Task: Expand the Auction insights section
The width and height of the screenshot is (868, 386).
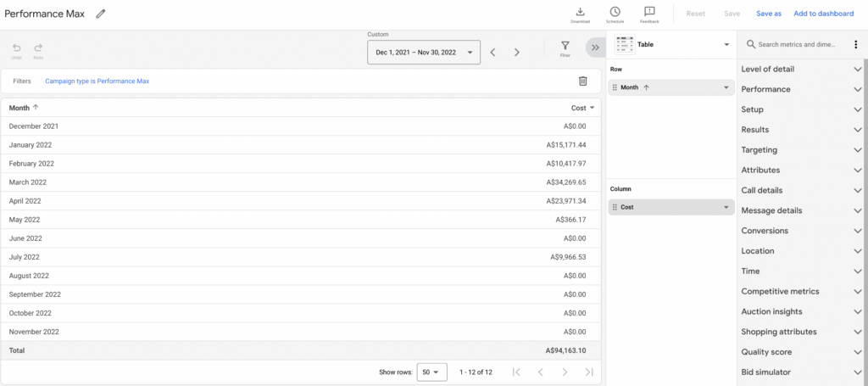Action: [x=801, y=311]
